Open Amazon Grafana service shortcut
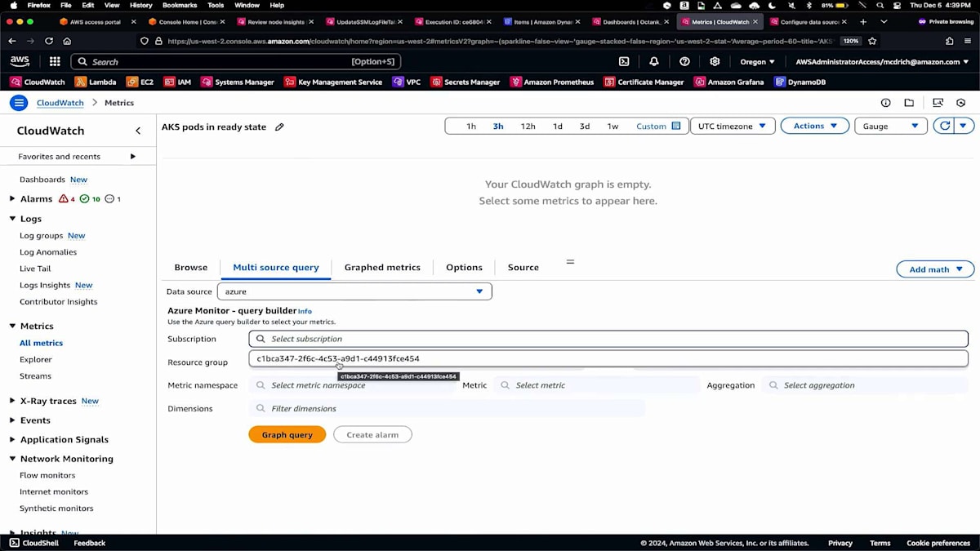 click(x=728, y=82)
